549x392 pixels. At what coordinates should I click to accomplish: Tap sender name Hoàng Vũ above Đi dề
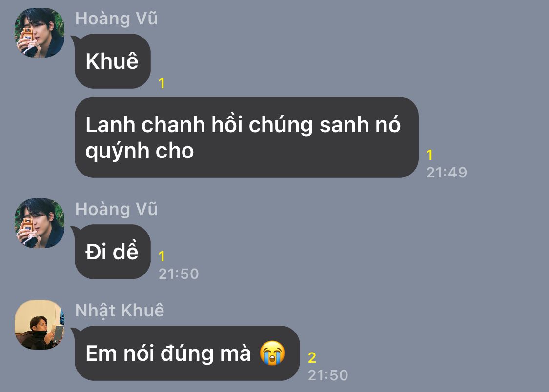116,210
